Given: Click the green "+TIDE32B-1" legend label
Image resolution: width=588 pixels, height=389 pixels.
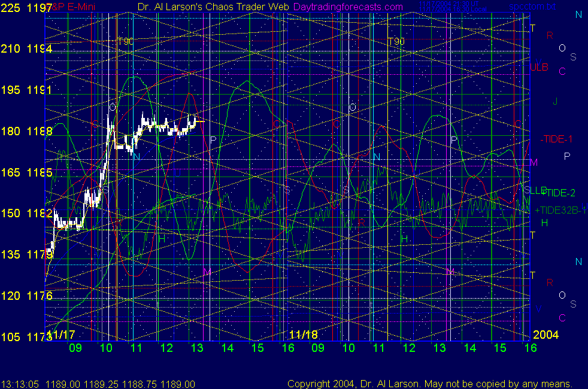Looking at the screenshot, I should pos(560,210).
